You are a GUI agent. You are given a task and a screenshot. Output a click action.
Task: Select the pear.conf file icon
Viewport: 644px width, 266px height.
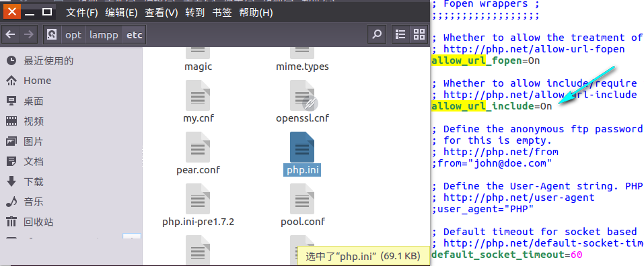click(198, 146)
